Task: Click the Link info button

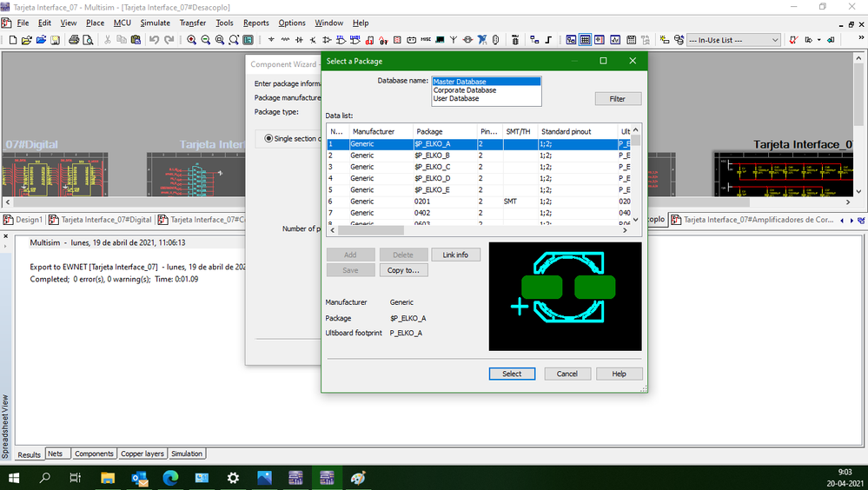Action: (x=455, y=255)
